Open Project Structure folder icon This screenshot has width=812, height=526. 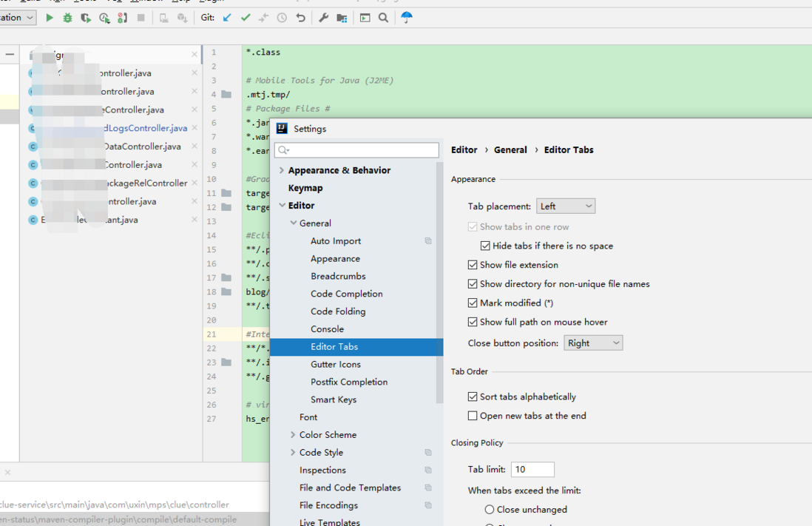(x=342, y=18)
